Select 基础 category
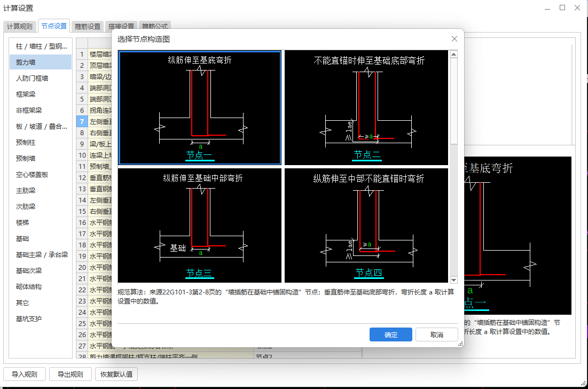 click(x=41, y=238)
